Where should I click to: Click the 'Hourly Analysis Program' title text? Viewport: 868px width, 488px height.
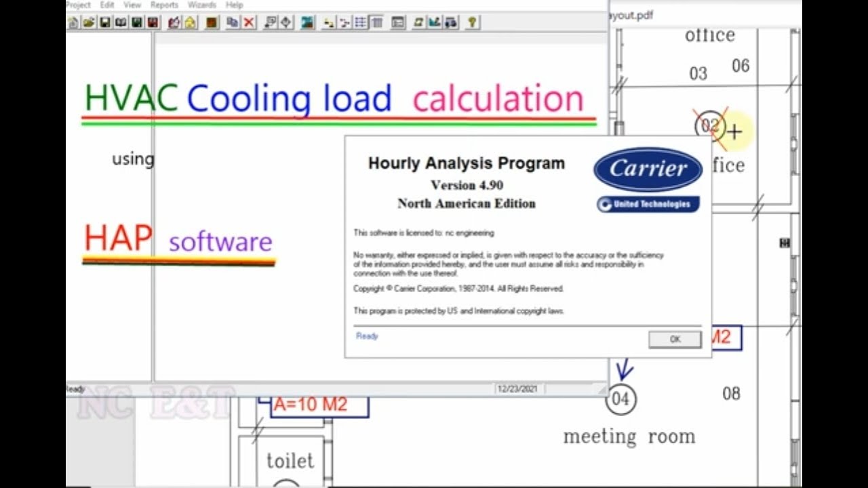[467, 163]
